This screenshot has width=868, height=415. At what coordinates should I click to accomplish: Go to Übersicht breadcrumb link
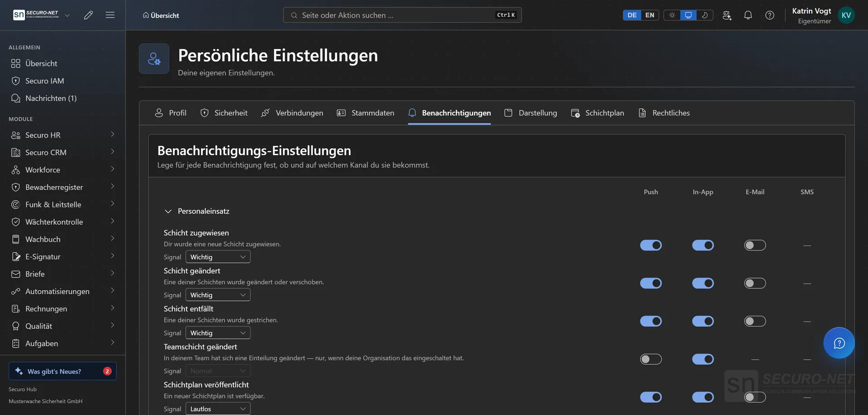(161, 15)
